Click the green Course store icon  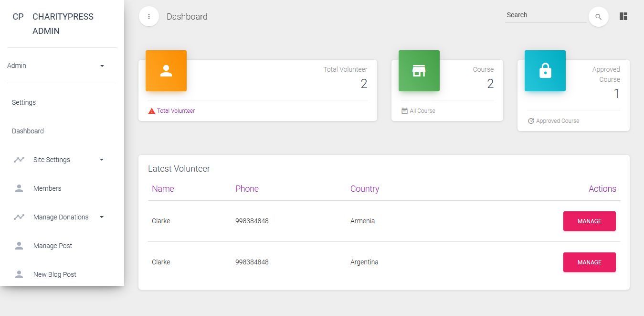[419, 71]
